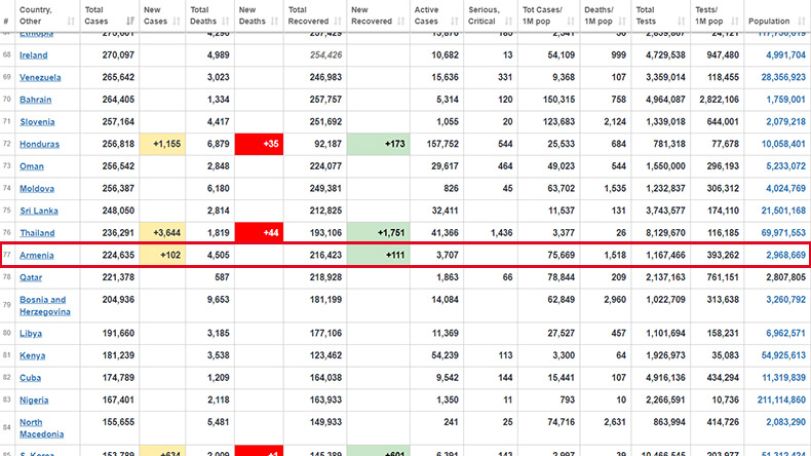This screenshot has width=811, height=456.
Task: Open the Moldova country link
Action: click(x=37, y=189)
